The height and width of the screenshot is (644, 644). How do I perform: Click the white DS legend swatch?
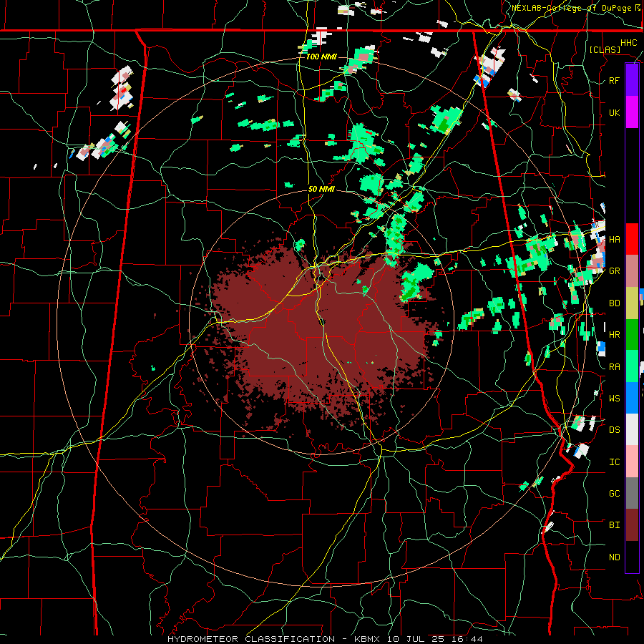tap(632, 429)
